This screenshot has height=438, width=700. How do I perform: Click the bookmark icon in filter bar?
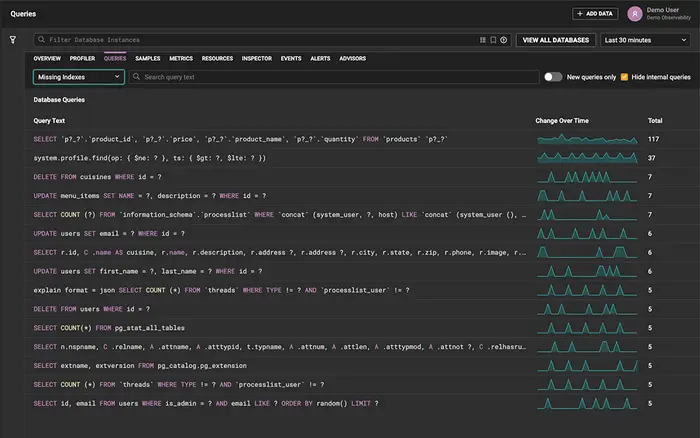click(493, 40)
